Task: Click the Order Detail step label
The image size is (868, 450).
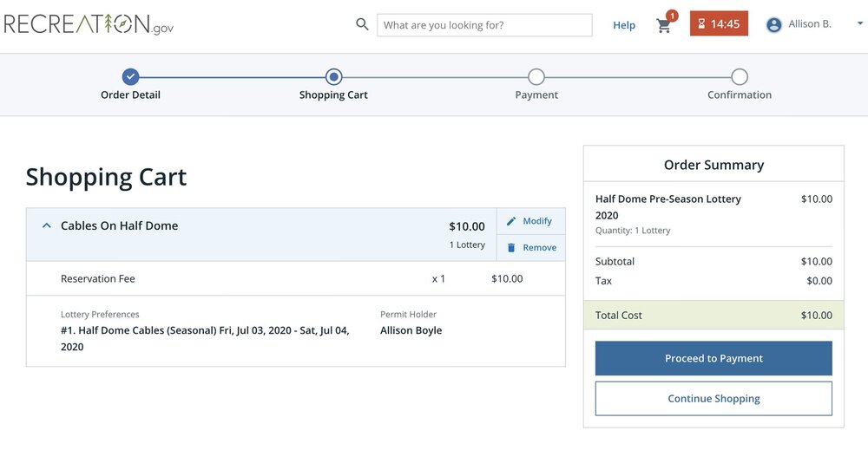Action: (x=130, y=95)
